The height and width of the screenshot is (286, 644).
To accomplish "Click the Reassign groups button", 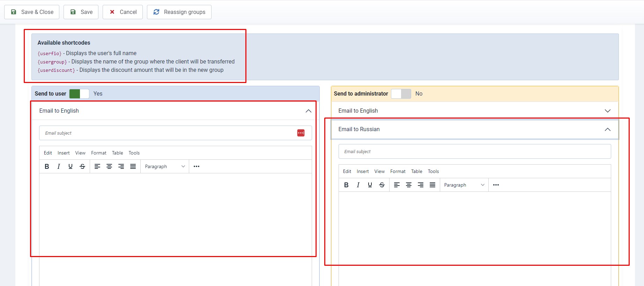I will (x=179, y=12).
